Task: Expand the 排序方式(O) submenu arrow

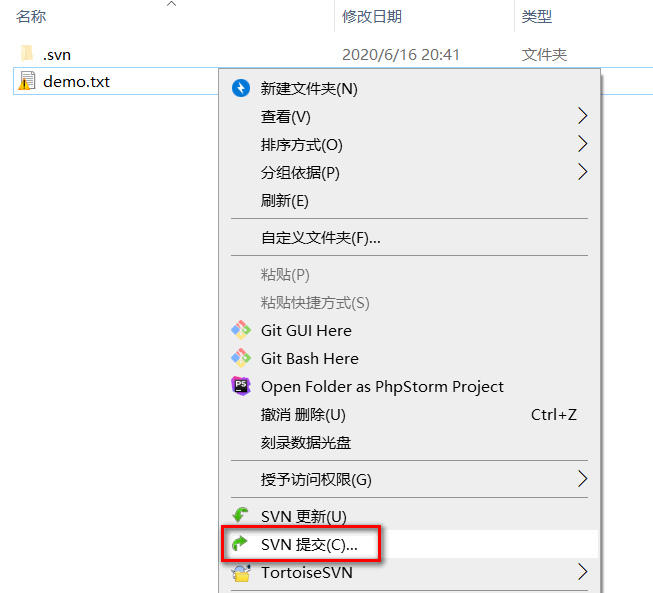Action: [x=582, y=144]
